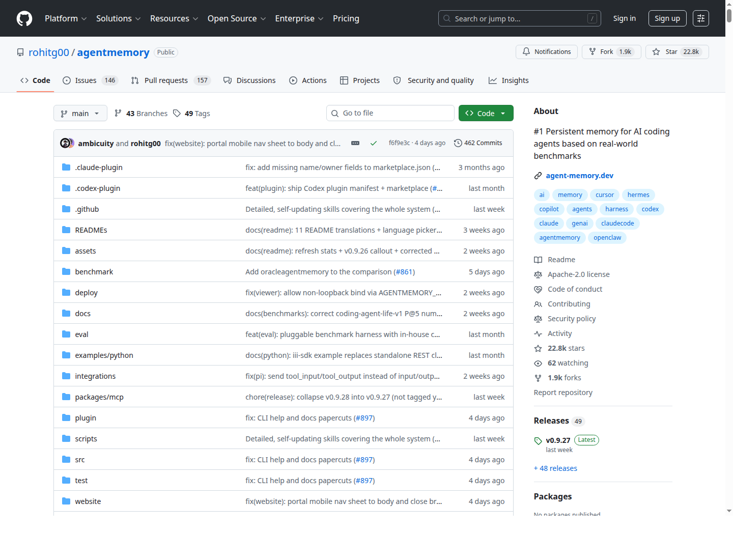This screenshot has width=733, height=560.
Task: Select the Code tab
Action: (x=35, y=80)
